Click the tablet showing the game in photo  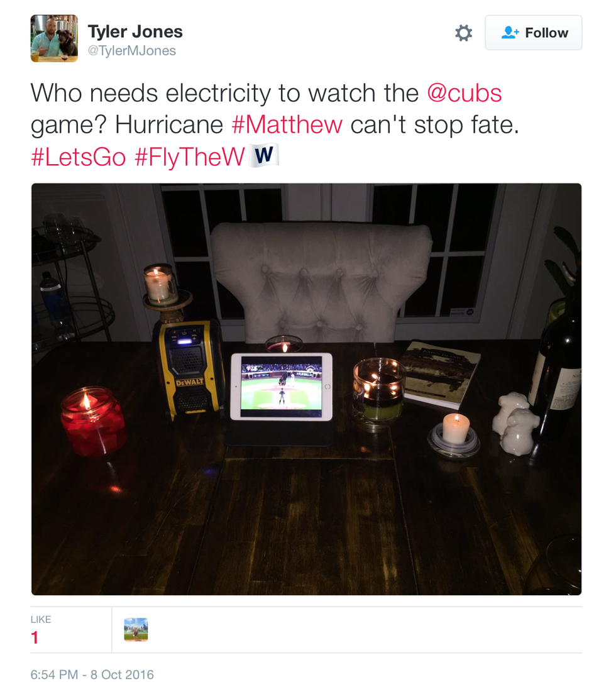coord(282,387)
